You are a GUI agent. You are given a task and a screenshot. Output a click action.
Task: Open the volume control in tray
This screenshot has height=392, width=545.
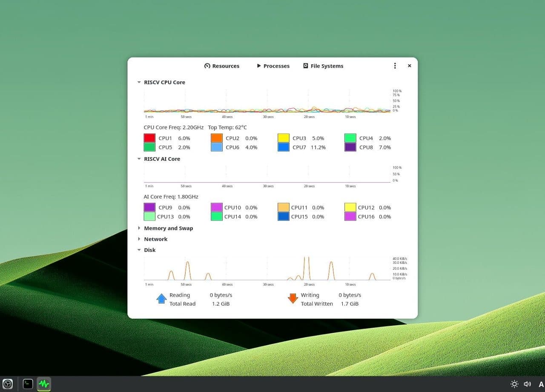528,384
